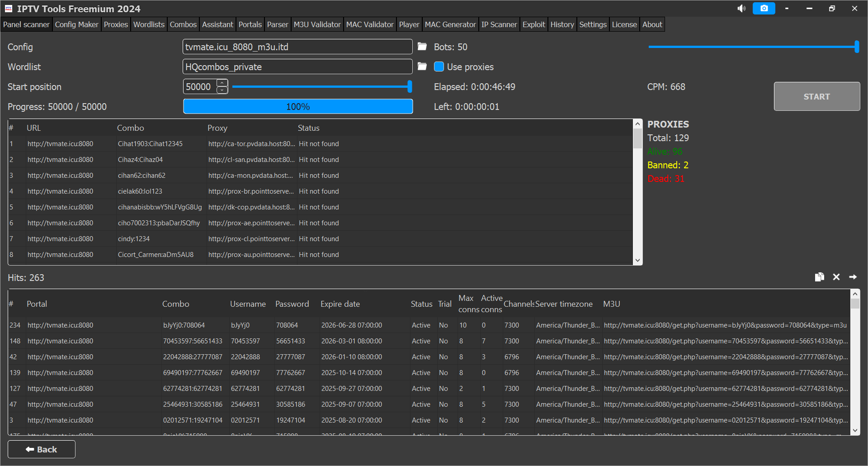Sort hits by Expire date column header
Screen dimensions: 868x466
pyautogui.click(x=340, y=304)
